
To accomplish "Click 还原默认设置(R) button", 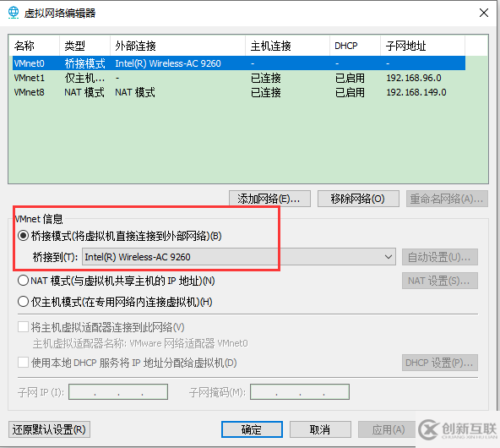I will (50, 429).
